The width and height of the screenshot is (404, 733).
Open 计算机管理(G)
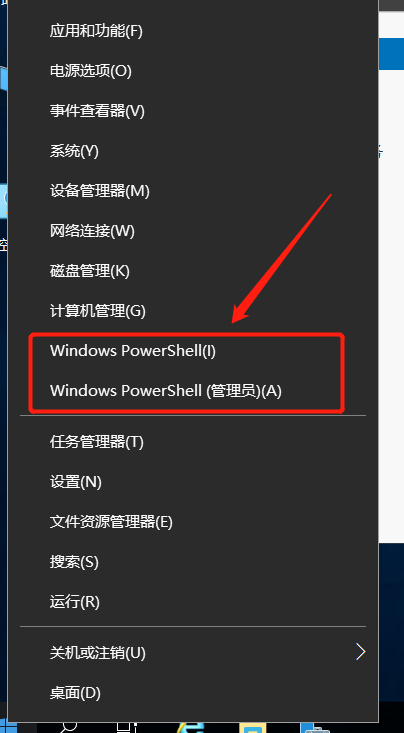click(x=193, y=310)
